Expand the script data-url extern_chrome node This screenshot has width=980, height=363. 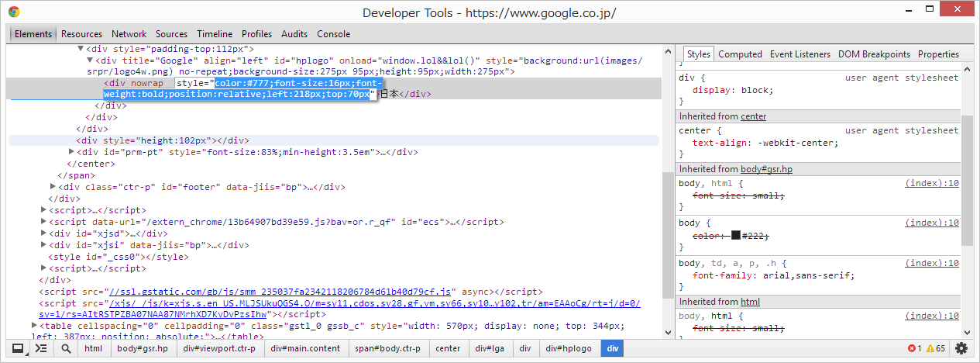[44, 222]
